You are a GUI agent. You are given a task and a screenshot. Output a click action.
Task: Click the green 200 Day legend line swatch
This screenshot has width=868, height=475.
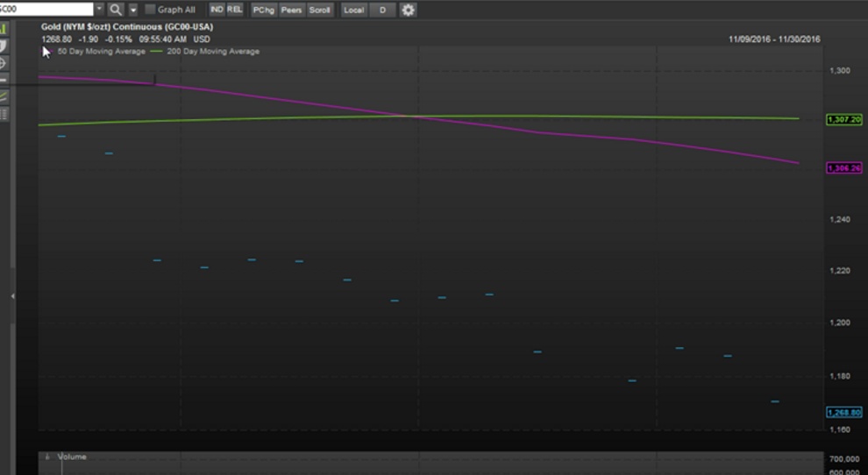coord(157,52)
